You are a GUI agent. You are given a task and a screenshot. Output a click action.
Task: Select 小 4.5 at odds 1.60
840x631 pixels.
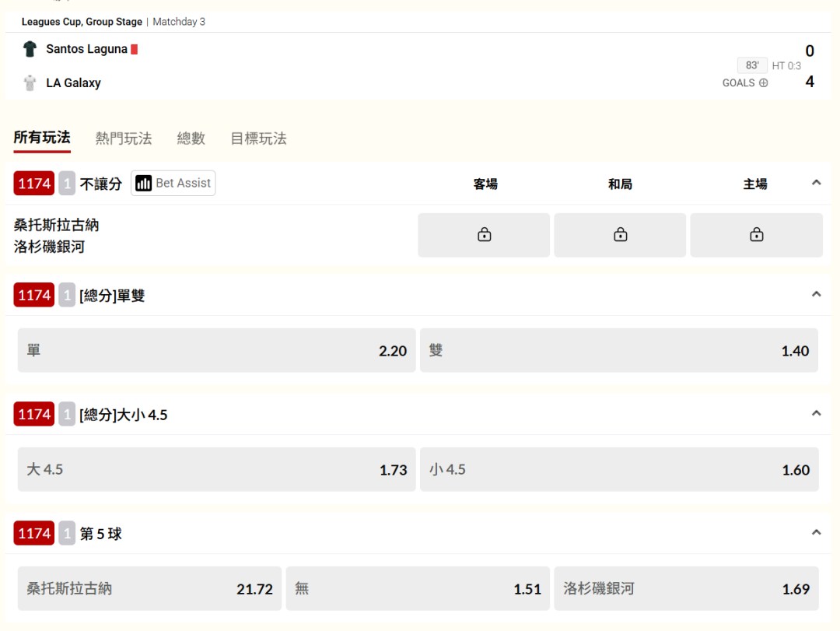619,470
